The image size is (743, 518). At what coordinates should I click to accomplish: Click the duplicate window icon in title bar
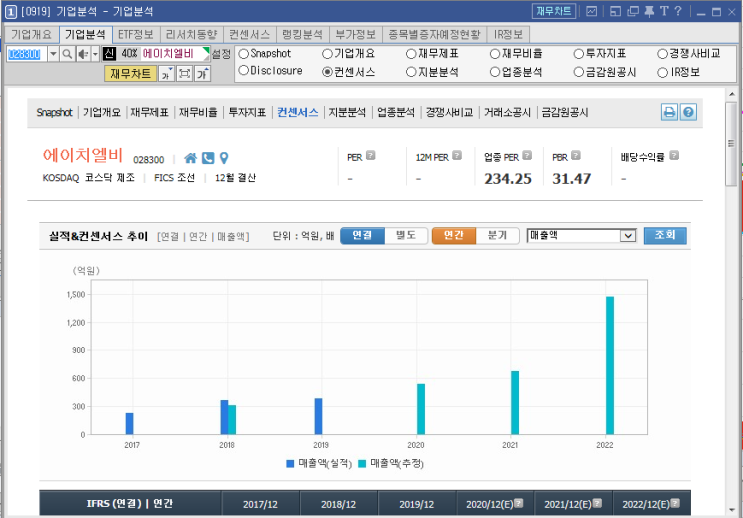click(633, 11)
